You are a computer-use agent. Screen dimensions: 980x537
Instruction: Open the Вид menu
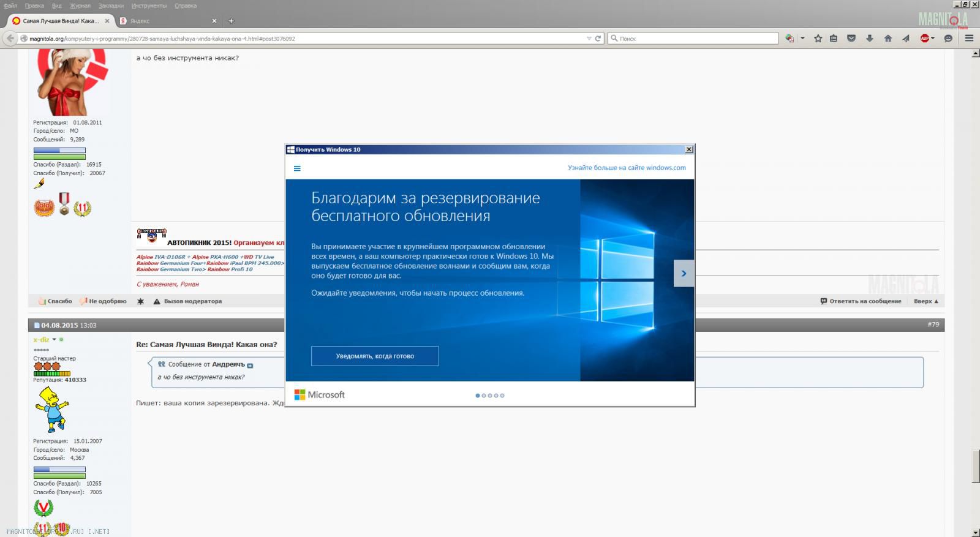tap(57, 6)
